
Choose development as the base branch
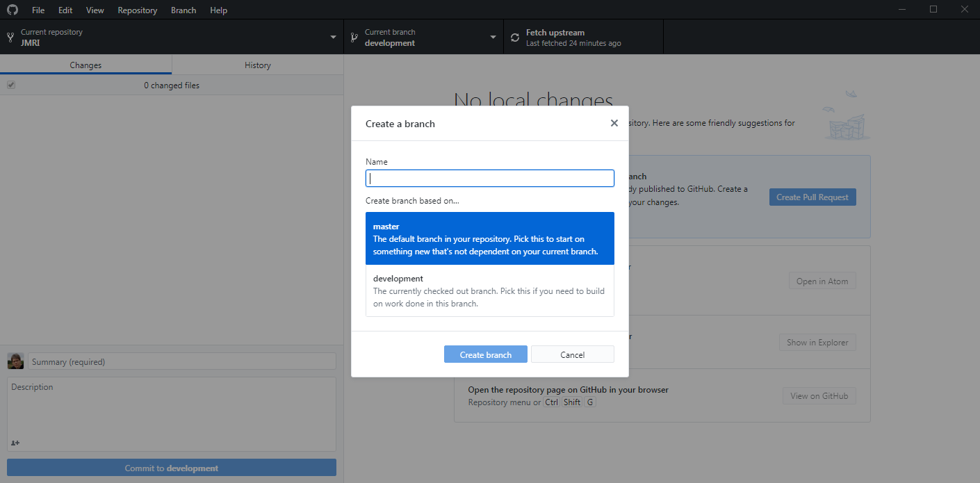pos(489,290)
